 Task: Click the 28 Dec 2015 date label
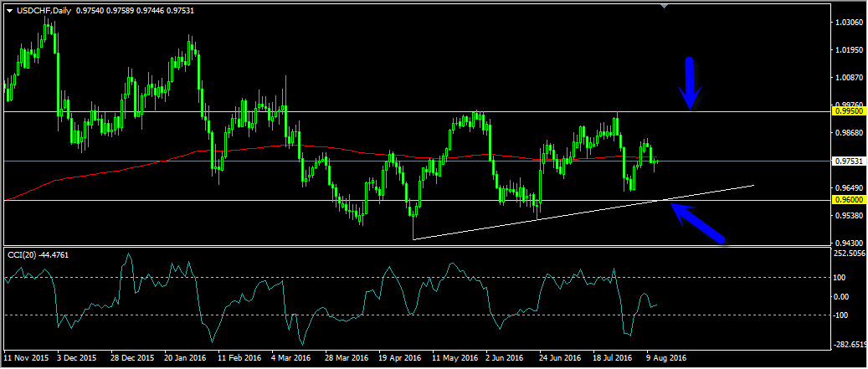pos(132,358)
